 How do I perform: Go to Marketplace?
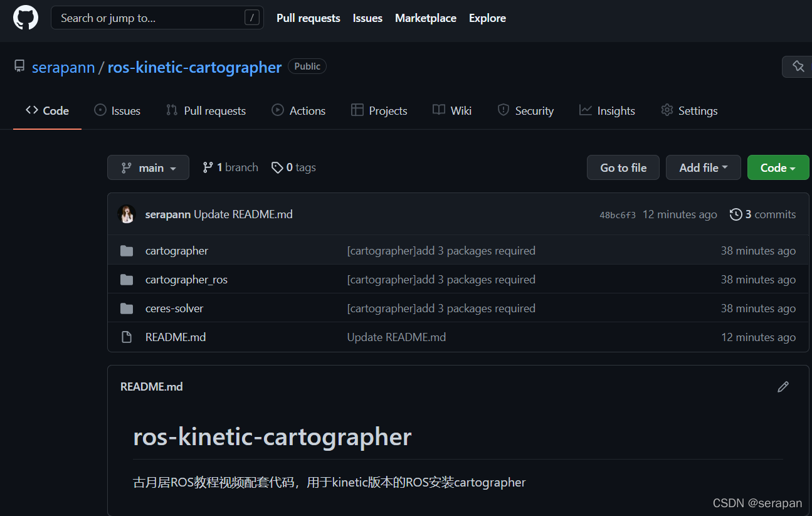coord(426,18)
